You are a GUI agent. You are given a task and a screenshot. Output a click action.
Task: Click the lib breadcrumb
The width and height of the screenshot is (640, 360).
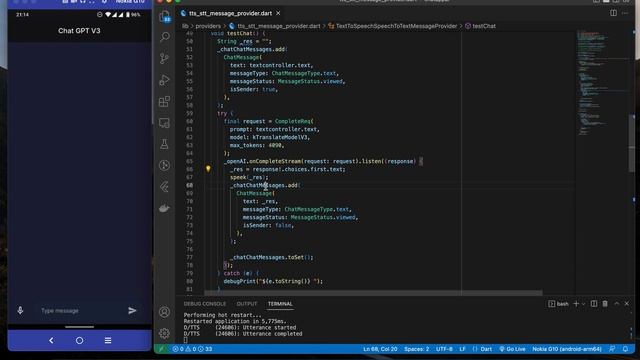185,26
